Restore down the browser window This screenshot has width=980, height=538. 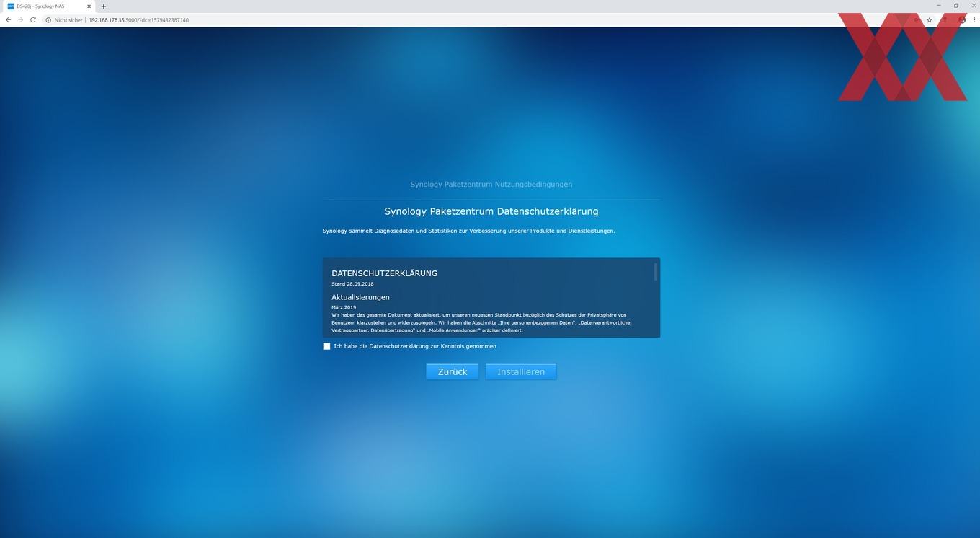[956, 6]
